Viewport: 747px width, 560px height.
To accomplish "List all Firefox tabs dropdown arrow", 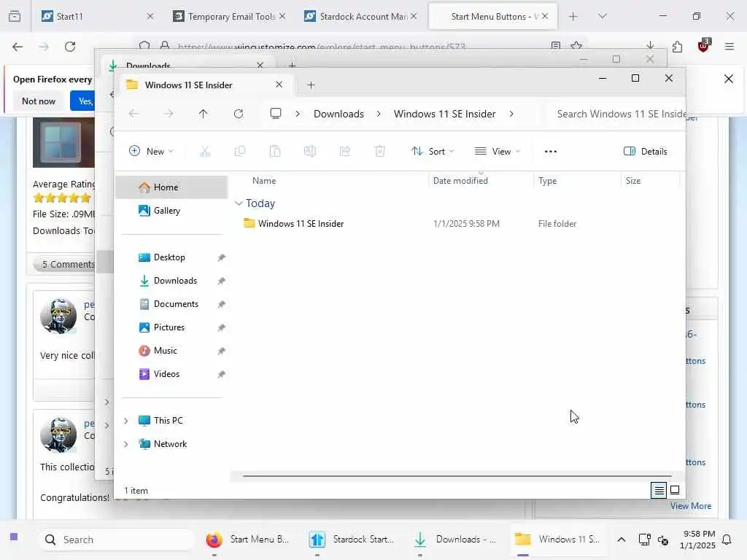I will click(602, 16).
